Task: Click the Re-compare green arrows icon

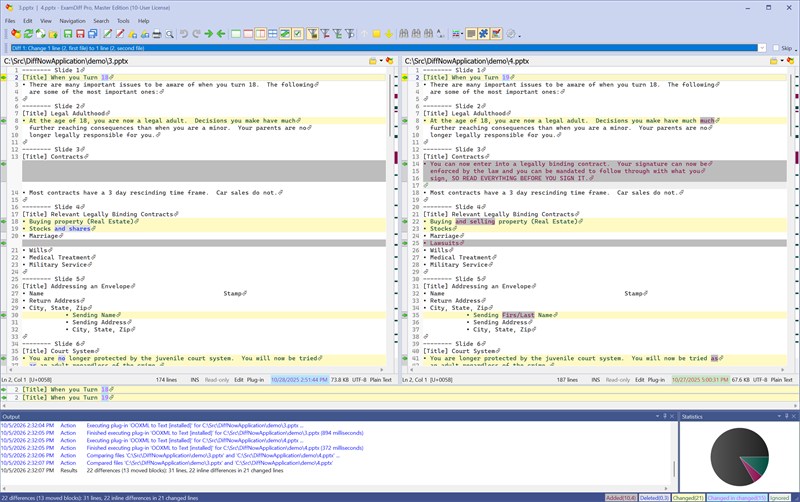Action: pyautogui.click(x=29, y=34)
